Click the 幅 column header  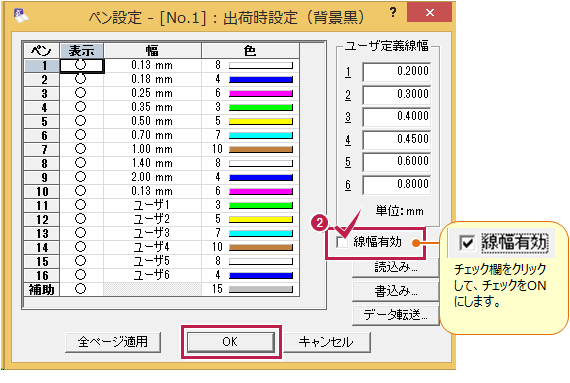pyautogui.click(x=152, y=51)
